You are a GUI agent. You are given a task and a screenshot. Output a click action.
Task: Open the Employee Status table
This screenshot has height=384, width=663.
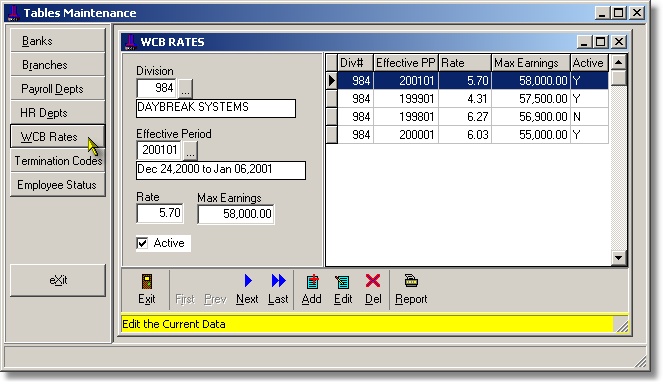coord(58,185)
